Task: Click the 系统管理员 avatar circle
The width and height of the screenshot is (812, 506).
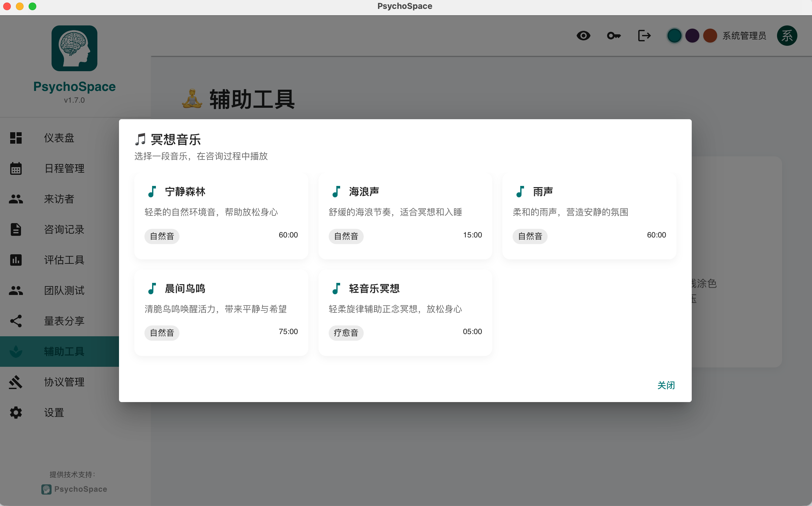Action: pos(787,36)
